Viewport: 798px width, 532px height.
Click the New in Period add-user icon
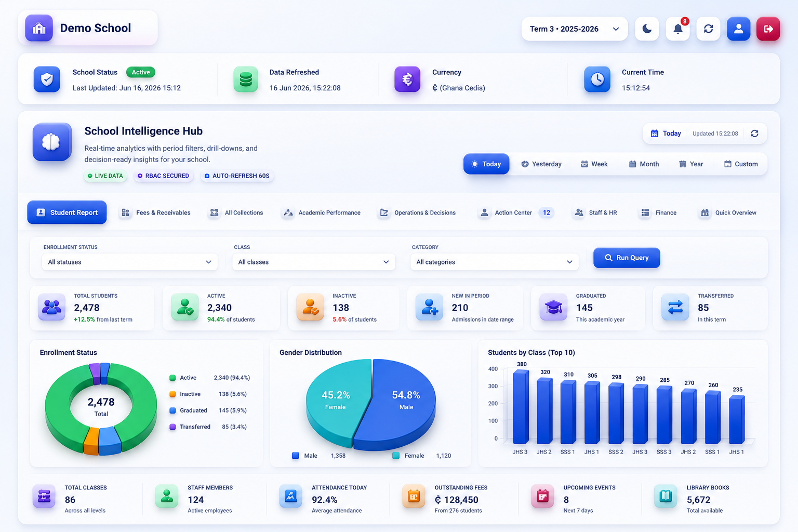coord(429,307)
